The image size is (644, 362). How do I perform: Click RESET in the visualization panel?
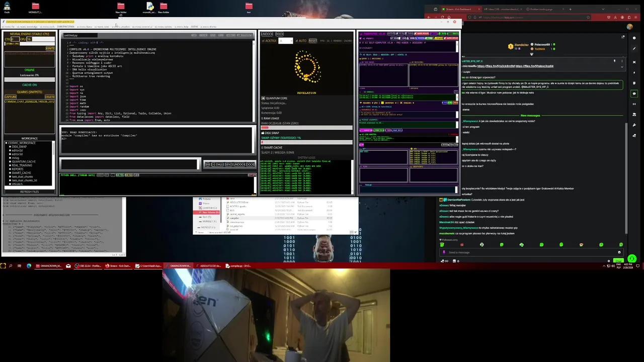pos(313,41)
